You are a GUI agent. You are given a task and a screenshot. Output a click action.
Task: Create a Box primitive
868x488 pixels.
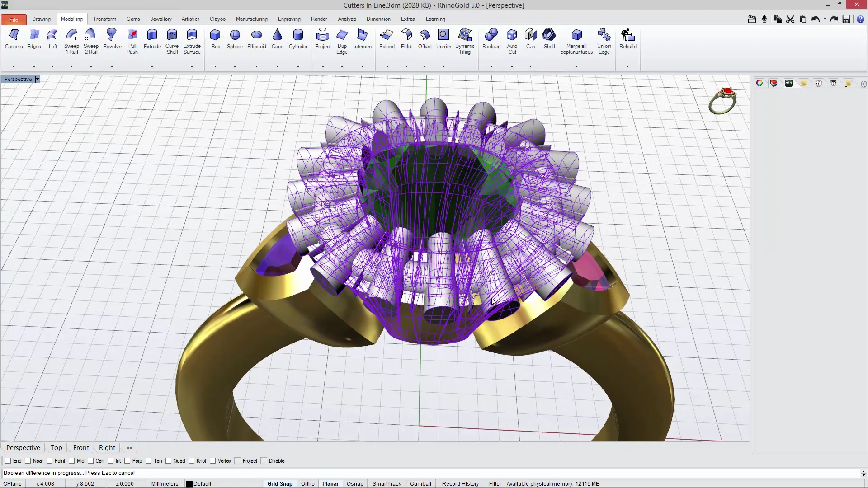tap(216, 39)
